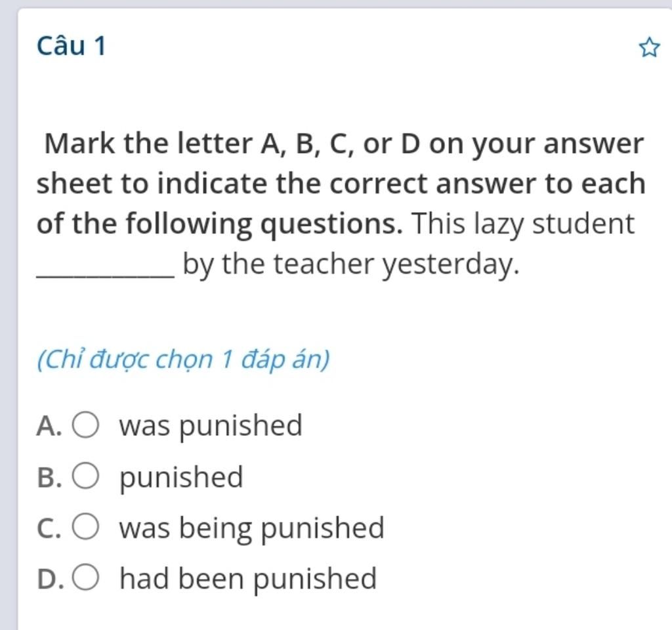Click option B's 'punished' answer text
The height and width of the screenshot is (630, 672).
click(181, 478)
